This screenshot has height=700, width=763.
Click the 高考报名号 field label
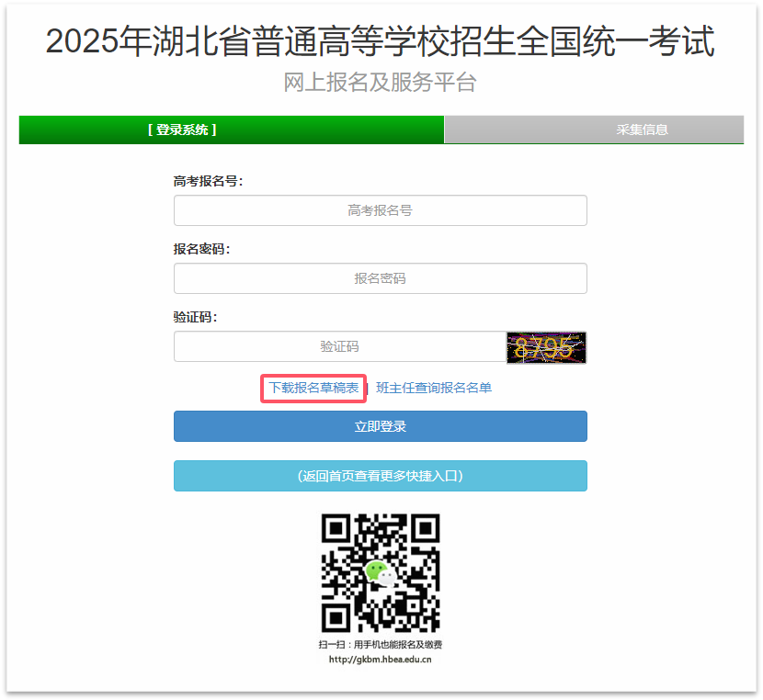coord(208,181)
